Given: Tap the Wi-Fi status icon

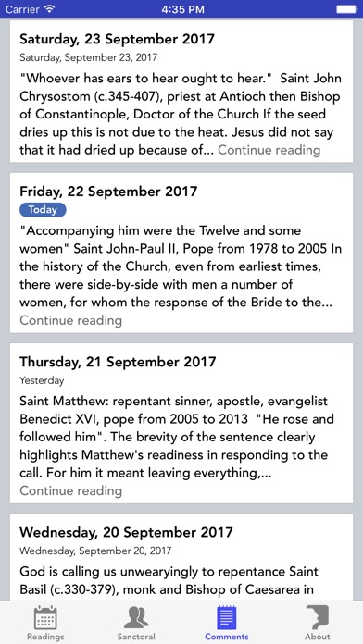Looking at the screenshot, I should coord(50,9).
